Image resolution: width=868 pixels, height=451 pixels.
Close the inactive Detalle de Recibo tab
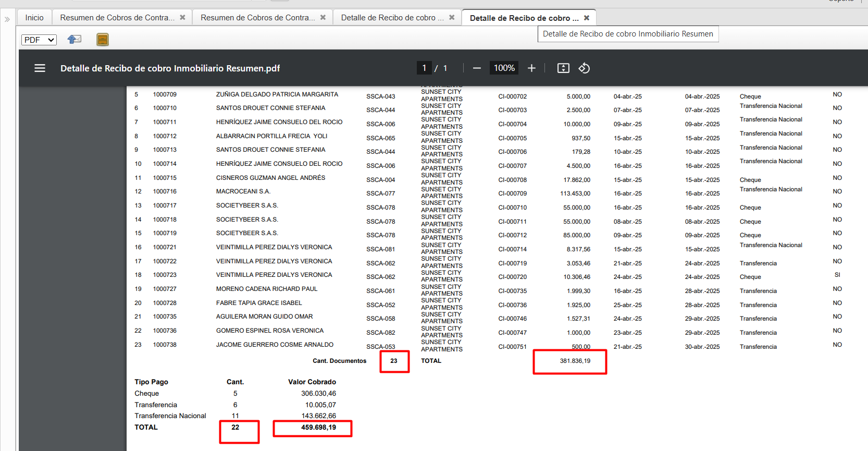click(x=452, y=18)
